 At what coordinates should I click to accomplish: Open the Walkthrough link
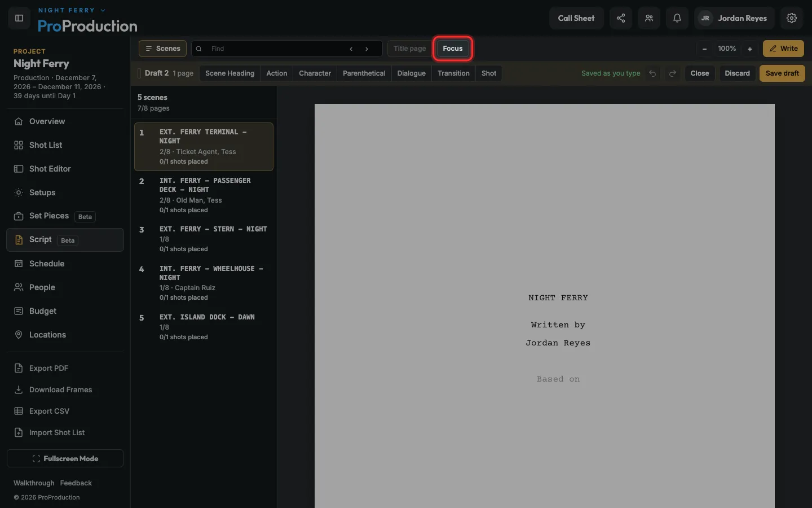click(x=34, y=483)
